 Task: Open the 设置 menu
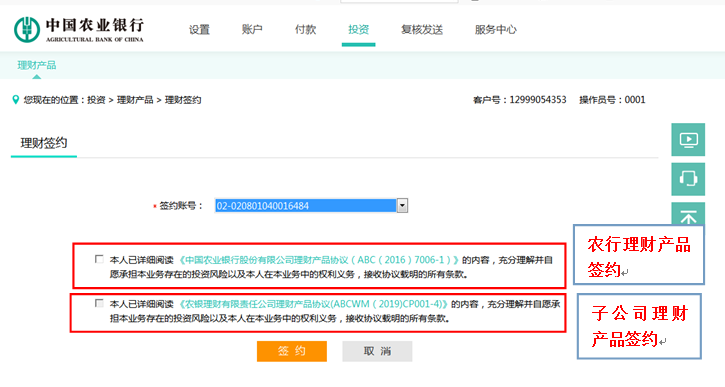(199, 30)
